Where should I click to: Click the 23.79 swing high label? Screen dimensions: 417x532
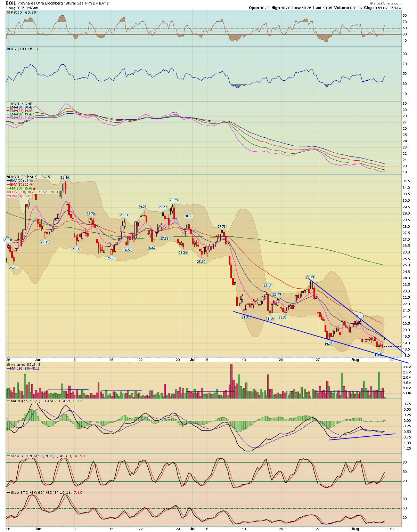[310, 277]
